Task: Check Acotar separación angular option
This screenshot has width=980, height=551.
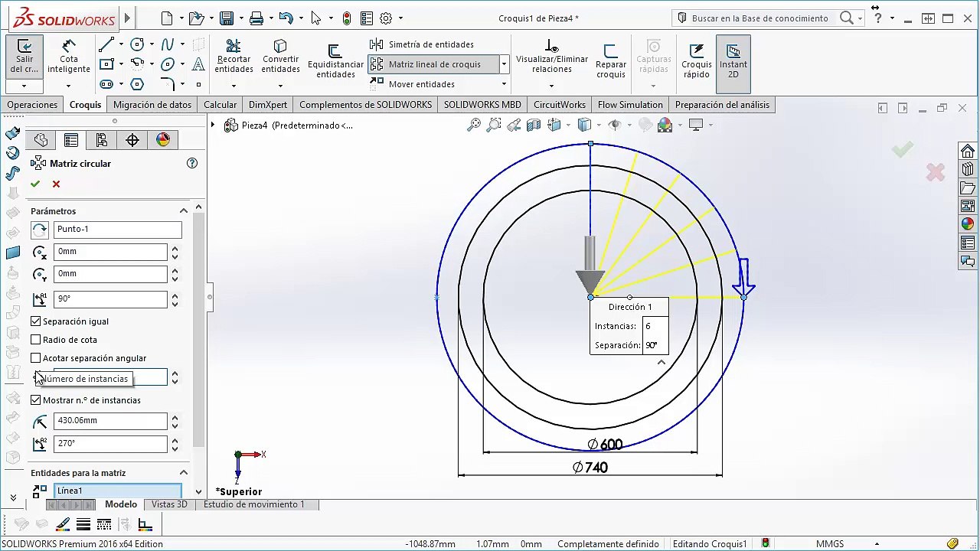Action: (36, 358)
